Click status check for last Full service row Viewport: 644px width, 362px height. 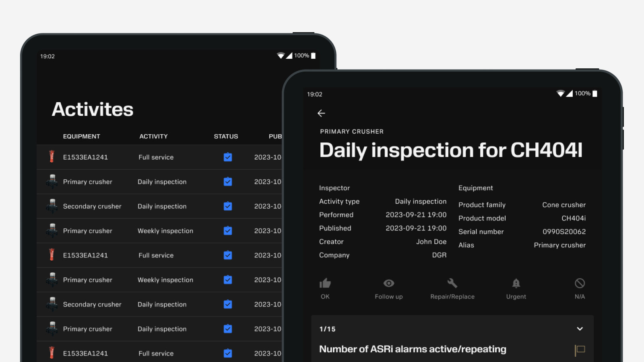point(228,353)
